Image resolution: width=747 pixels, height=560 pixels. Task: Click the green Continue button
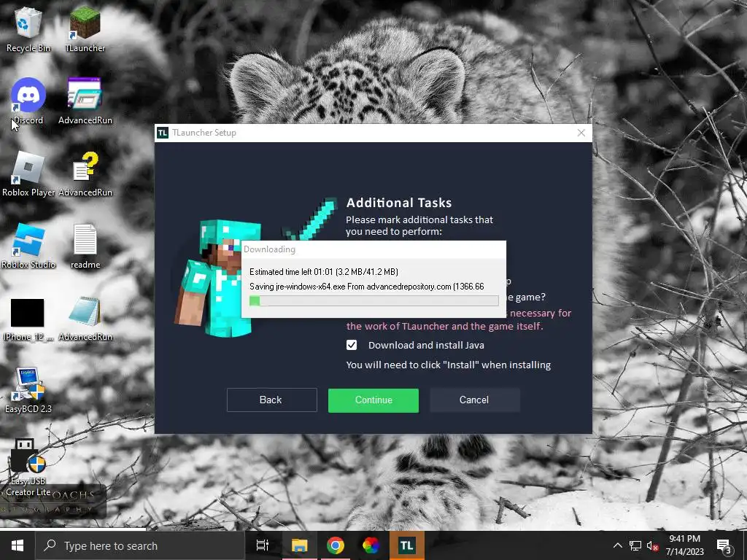(x=373, y=400)
